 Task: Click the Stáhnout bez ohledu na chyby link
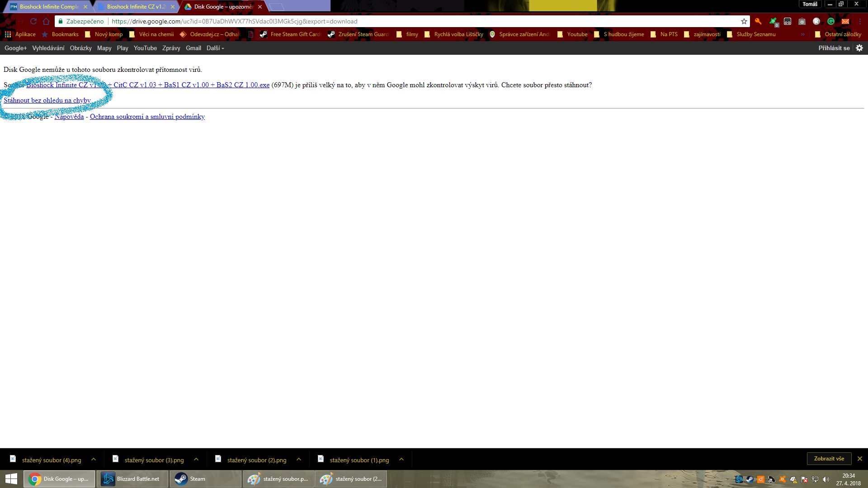pos(47,100)
